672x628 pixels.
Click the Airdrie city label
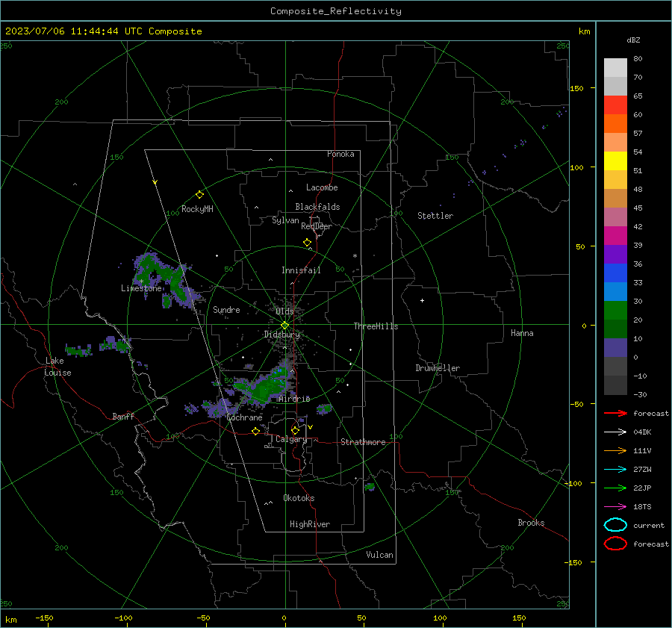294,399
